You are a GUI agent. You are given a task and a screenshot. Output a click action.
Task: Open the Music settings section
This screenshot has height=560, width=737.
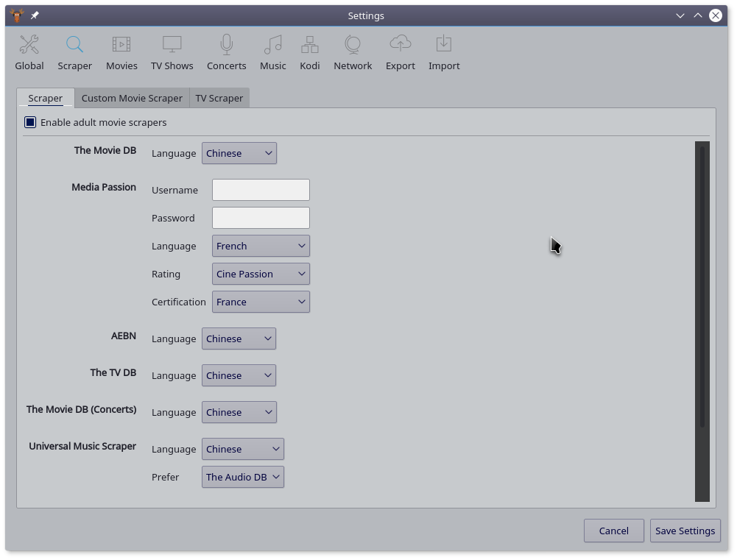coord(272,53)
